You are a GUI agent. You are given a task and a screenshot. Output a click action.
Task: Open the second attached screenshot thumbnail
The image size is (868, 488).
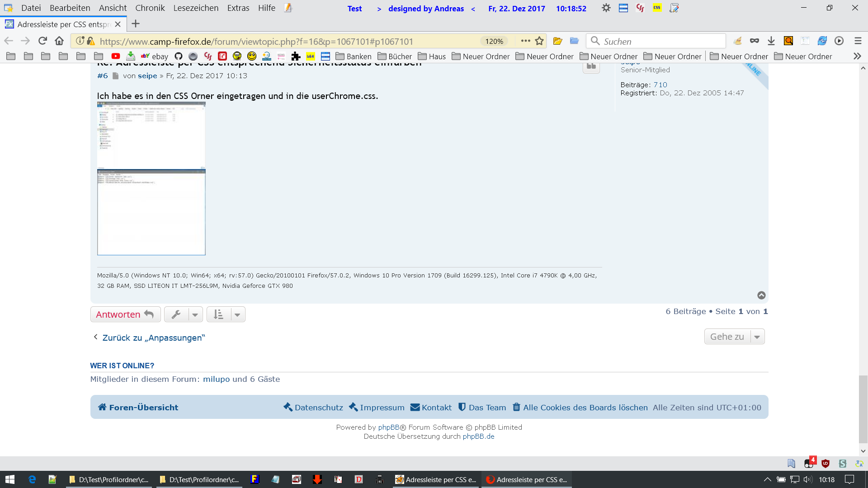(x=151, y=212)
